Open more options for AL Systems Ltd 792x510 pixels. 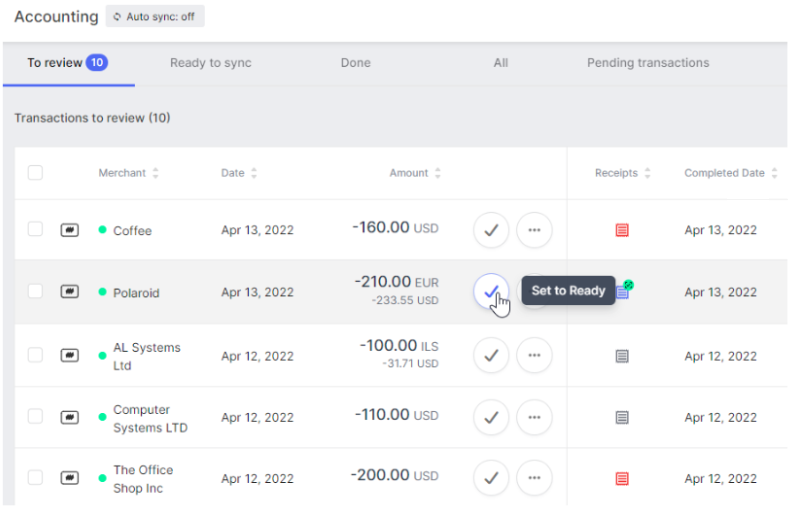coord(534,355)
